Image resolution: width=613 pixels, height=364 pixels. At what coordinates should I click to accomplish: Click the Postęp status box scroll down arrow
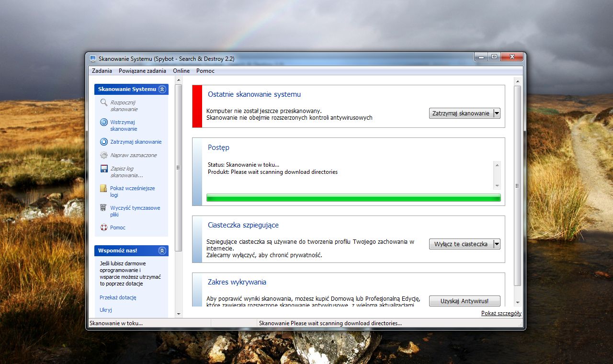point(497,186)
